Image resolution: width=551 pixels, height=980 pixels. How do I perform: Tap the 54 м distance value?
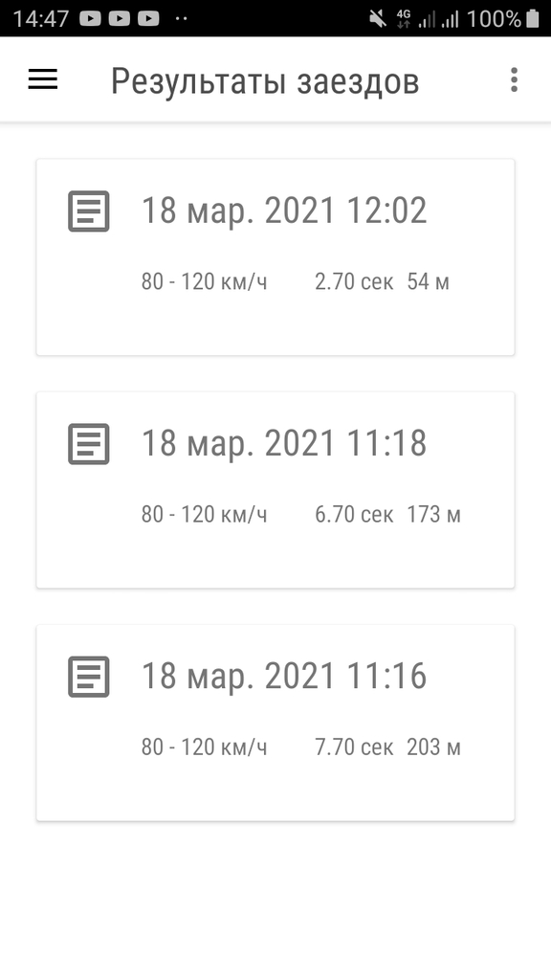pos(428,282)
